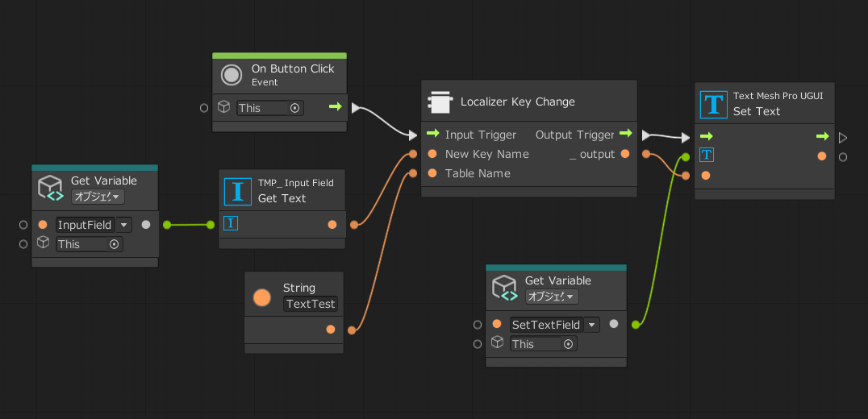Click the white arrow connector entering Localizer Key Change
The height and width of the screenshot is (419, 868).
point(413,135)
